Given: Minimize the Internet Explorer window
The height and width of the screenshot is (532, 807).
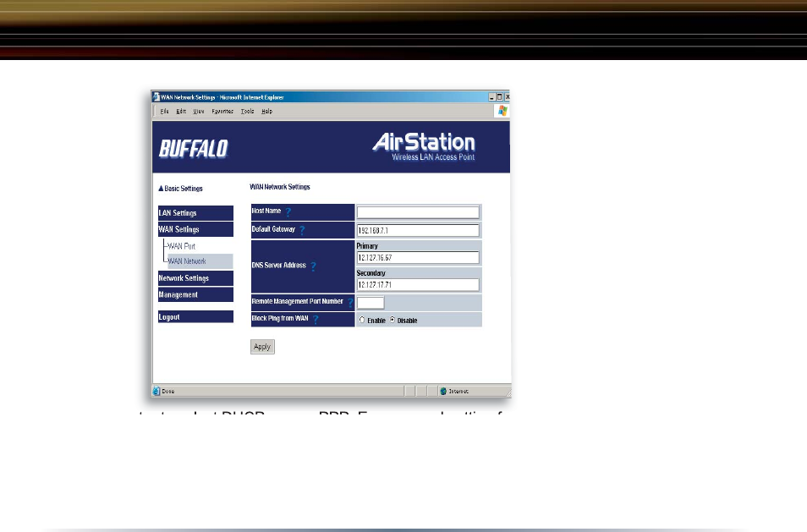Looking at the screenshot, I should click(x=491, y=96).
